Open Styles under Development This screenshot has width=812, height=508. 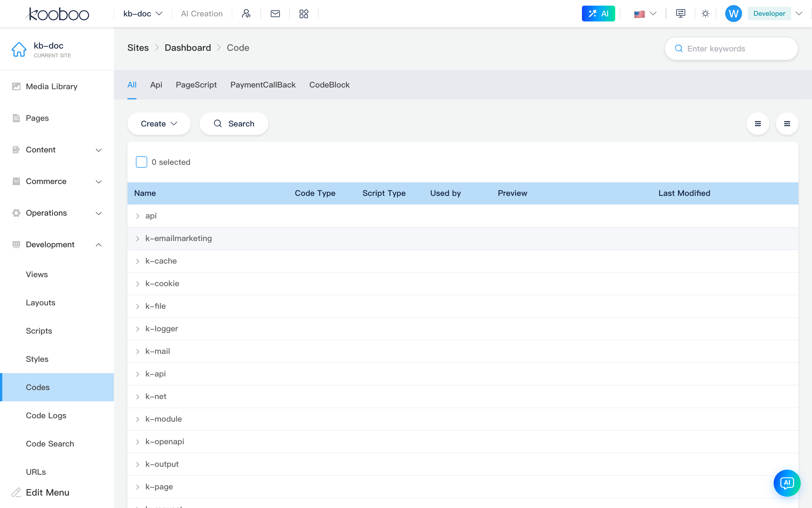tap(37, 359)
